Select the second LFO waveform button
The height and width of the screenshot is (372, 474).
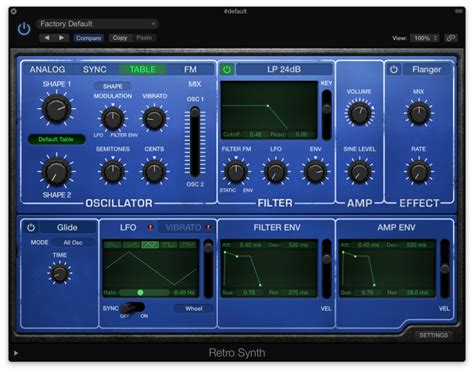click(131, 245)
